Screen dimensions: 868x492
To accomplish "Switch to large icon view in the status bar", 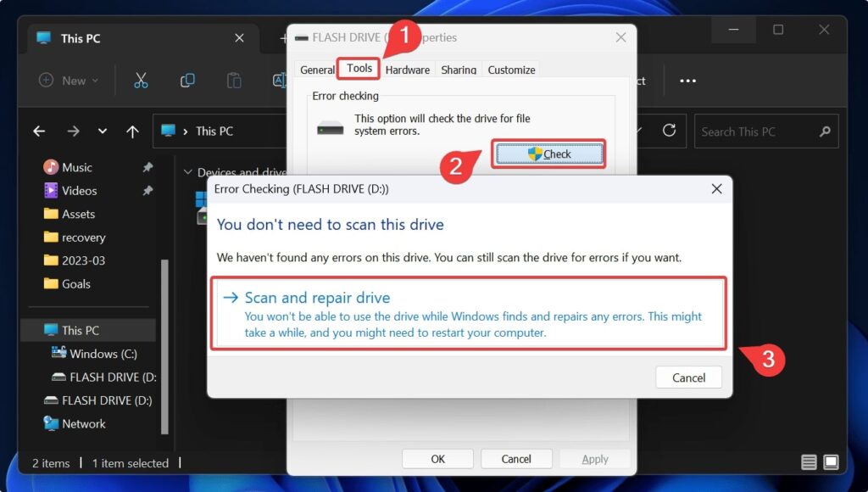I will pyautogui.click(x=830, y=462).
